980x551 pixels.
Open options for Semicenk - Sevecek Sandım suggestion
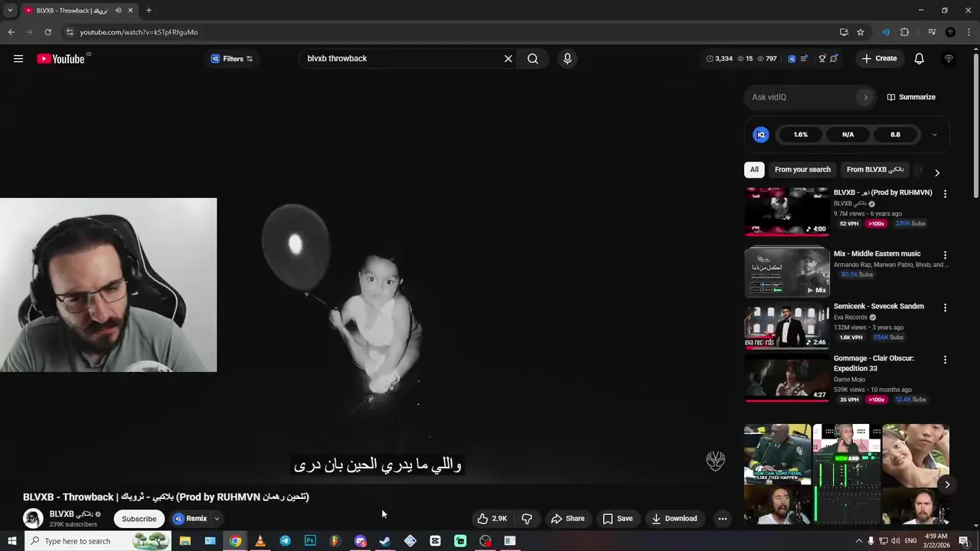tap(945, 308)
